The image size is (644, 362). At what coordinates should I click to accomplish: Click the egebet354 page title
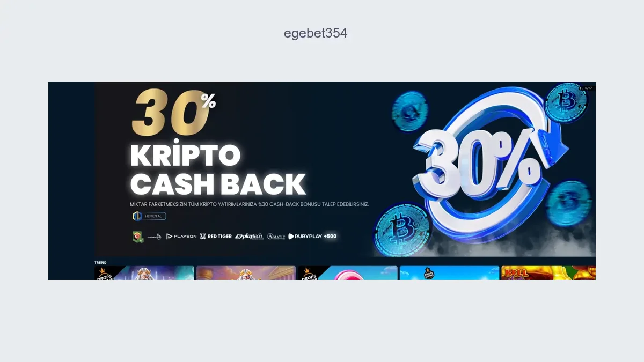point(316,33)
